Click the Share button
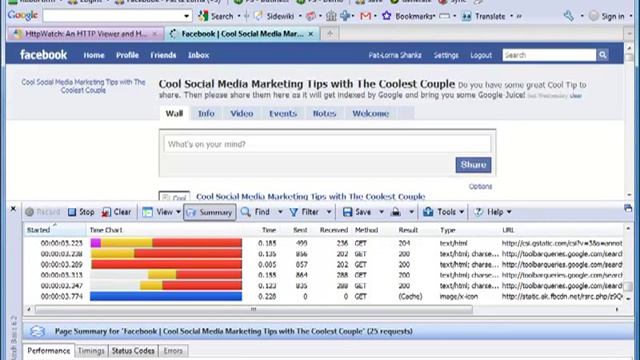 [473, 164]
